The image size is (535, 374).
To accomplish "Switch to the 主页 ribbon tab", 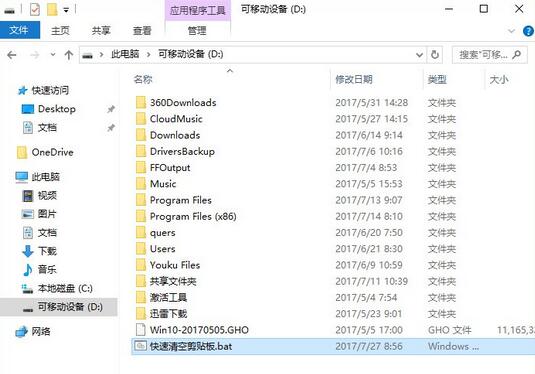I will (x=60, y=31).
